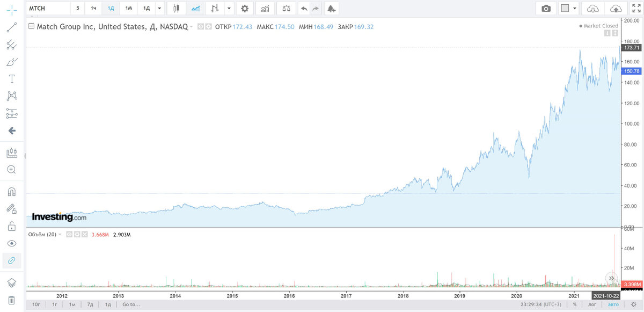The image size is (644, 312).
Task: Set range to 1м
Action: pyautogui.click(x=72, y=304)
